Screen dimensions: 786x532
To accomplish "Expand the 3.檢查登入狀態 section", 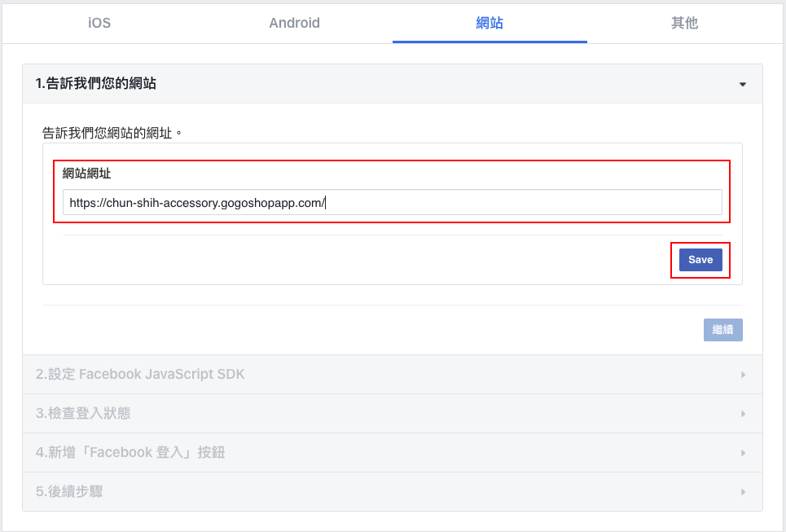I will (x=393, y=413).
